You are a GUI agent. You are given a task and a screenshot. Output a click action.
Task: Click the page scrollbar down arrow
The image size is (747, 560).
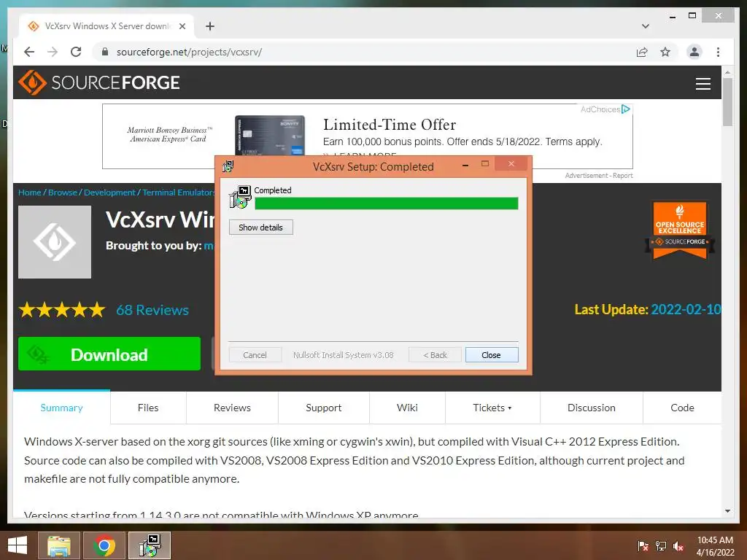pos(727,511)
